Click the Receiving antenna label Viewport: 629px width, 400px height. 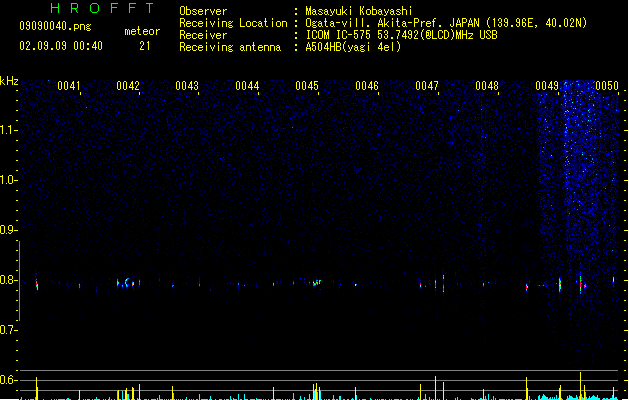pyautogui.click(x=230, y=47)
